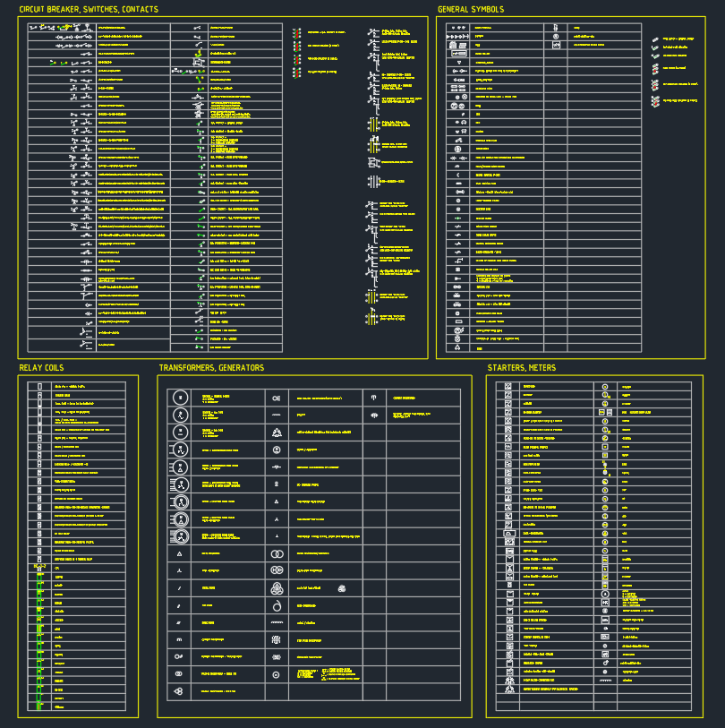This screenshot has width=725, height=728.
Task: Click the first circle symbol in Transformers table
Action: (180, 397)
